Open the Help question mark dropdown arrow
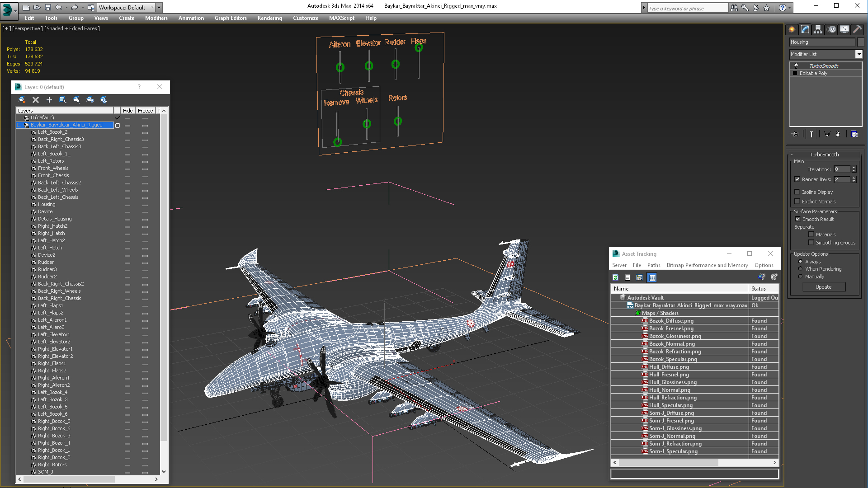The height and width of the screenshot is (488, 868). point(790,8)
